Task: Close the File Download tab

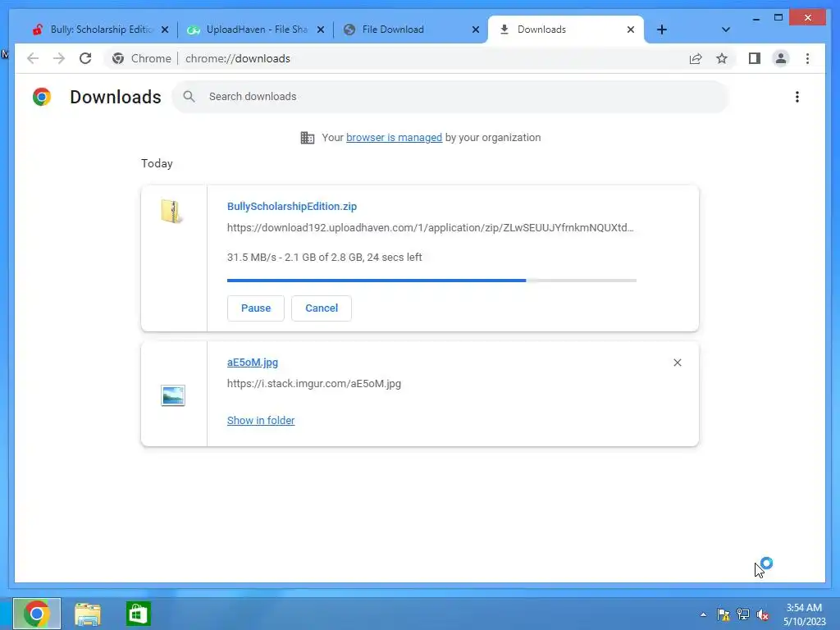Action: coord(475,30)
